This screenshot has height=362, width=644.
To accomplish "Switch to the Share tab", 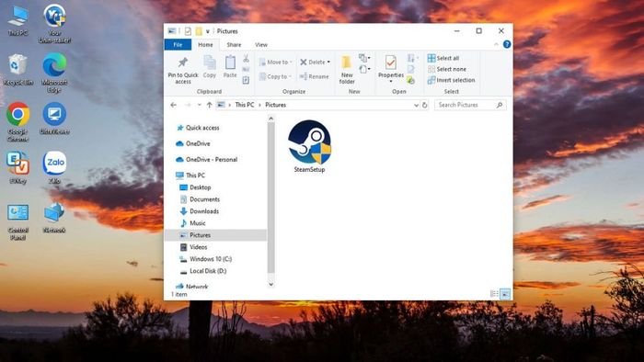I will point(234,45).
